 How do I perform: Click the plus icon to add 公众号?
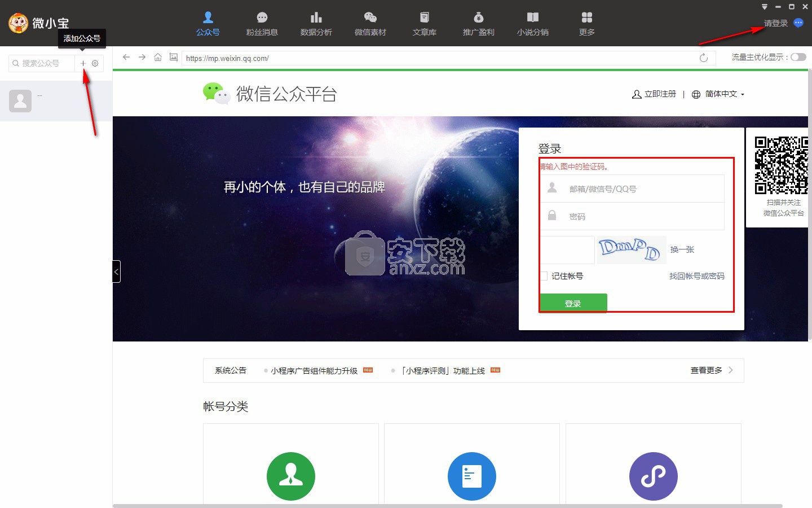coord(83,63)
